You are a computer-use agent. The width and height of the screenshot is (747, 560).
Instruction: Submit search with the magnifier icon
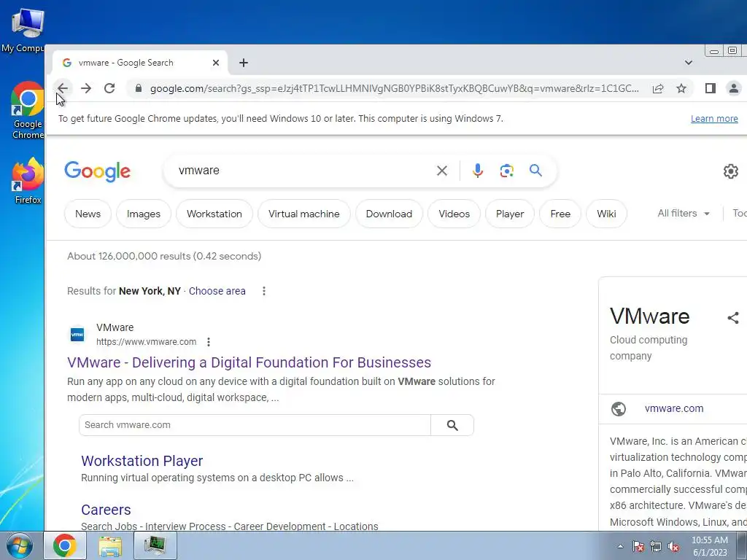(536, 170)
